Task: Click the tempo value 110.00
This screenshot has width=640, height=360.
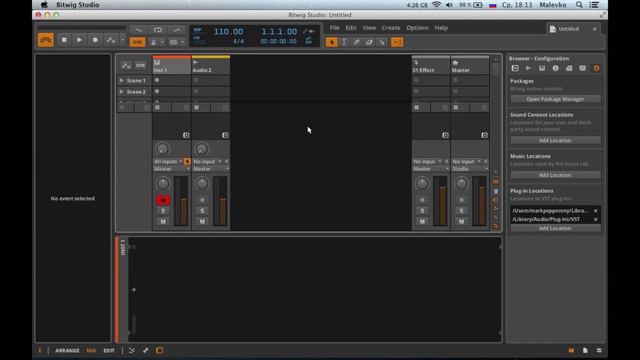Action: [x=228, y=31]
